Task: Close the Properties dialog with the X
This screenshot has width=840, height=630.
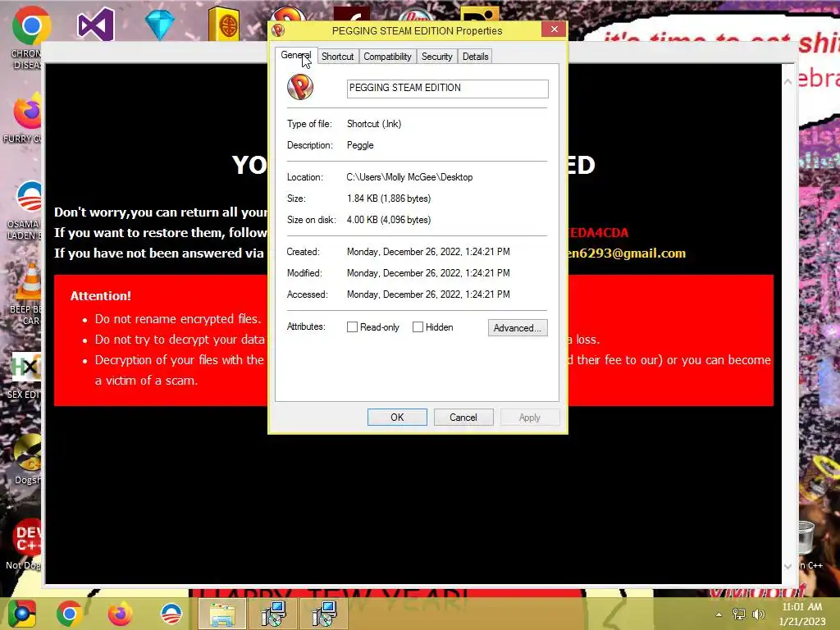Action: click(554, 29)
